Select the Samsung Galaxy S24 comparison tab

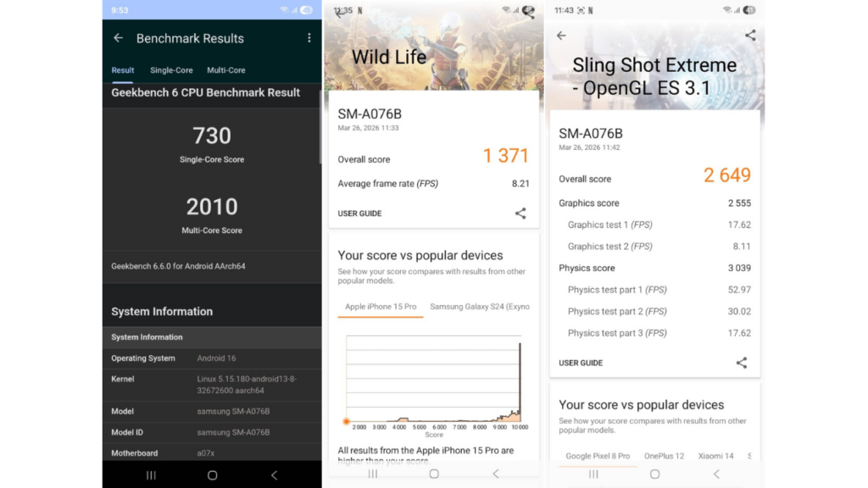click(x=480, y=307)
